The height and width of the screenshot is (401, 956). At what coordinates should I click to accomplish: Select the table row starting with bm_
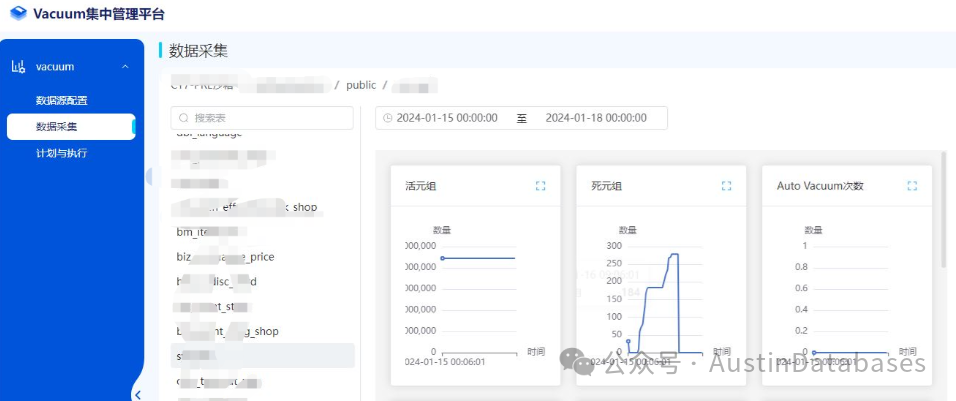pyautogui.click(x=262, y=232)
